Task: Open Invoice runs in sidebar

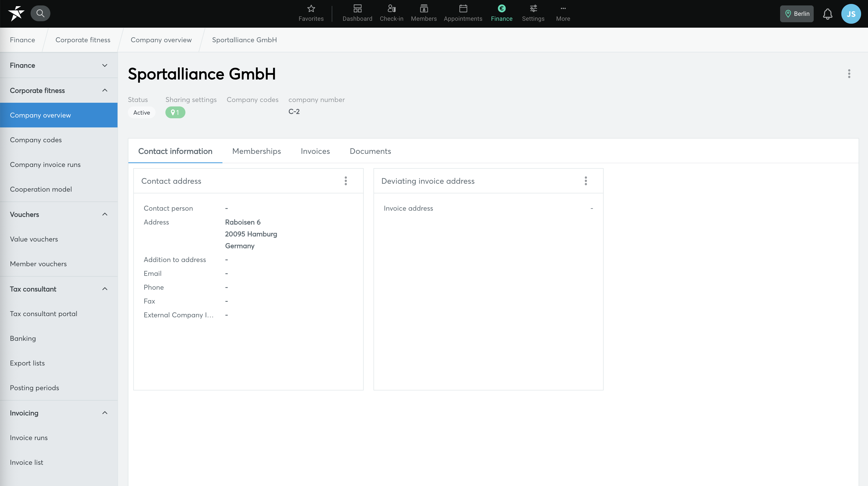Action: (x=59, y=438)
